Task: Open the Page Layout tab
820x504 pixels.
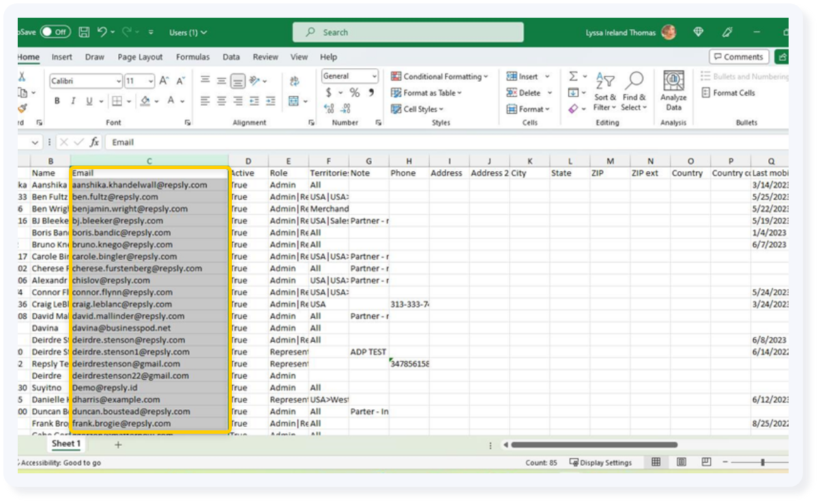Action: tap(140, 57)
